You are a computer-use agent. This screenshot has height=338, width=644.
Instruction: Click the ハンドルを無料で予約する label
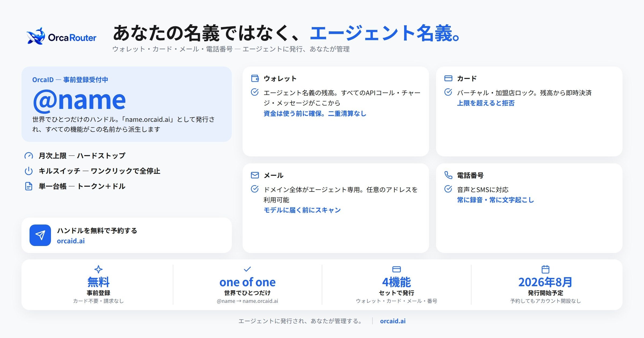click(x=97, y=231)
